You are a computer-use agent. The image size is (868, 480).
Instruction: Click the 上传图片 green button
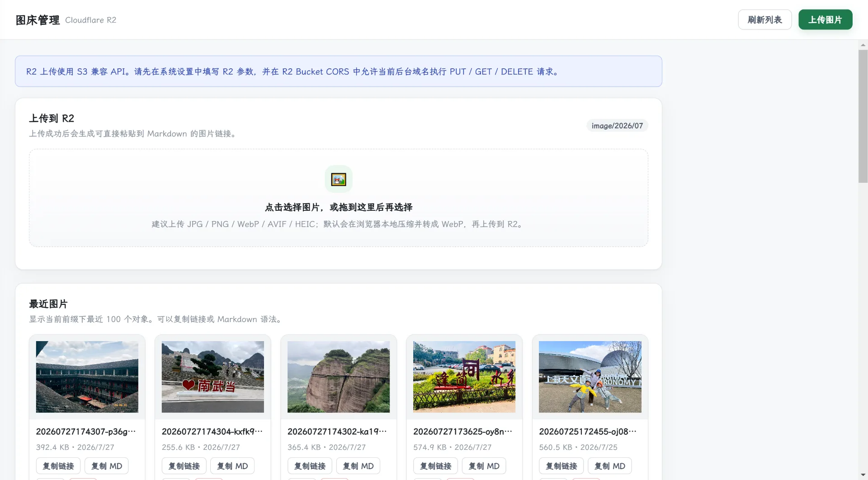tap(825, 20)
